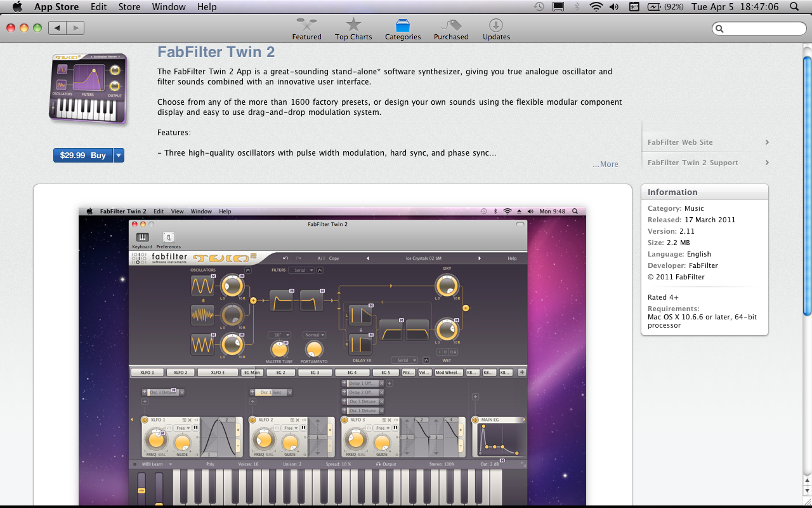Click the Bluetooth menu bar icon
Image resolution: width=812 pixels, height=508 pixels.
pyautogui.click(x=577, y=7)
